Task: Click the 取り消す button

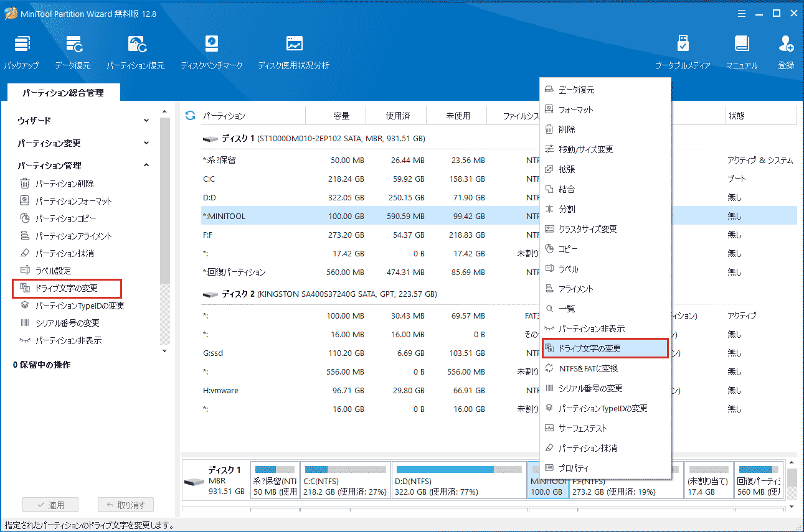Action: (x=125, y=505)
